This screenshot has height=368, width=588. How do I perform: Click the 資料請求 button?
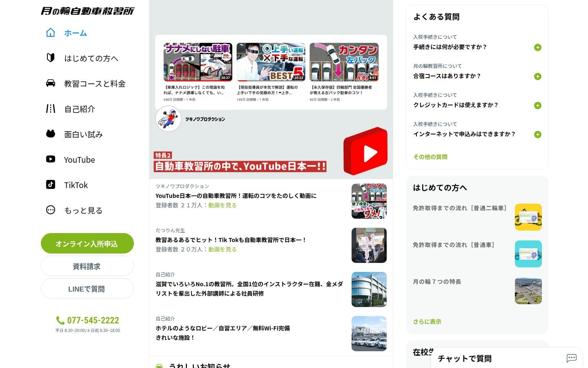point(87,266)
